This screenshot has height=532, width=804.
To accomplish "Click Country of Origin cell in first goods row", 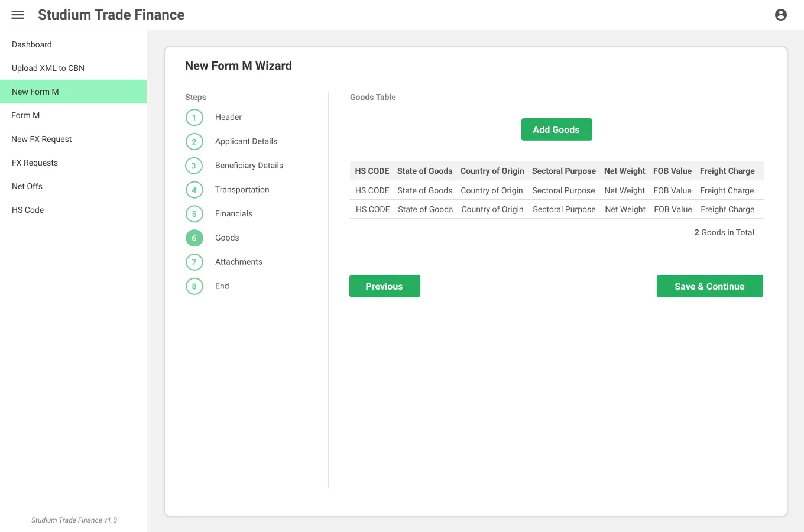I will (492, 190).
